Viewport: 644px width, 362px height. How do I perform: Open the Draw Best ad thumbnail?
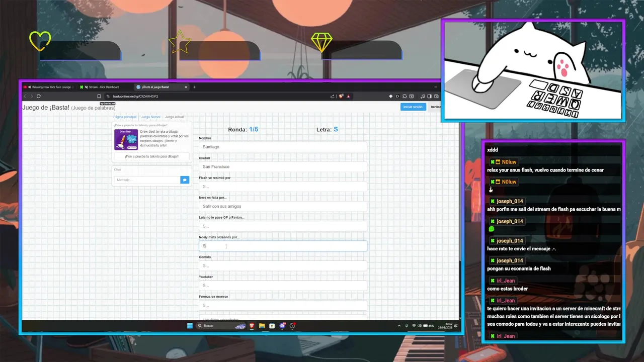click(x=126, y=139)
